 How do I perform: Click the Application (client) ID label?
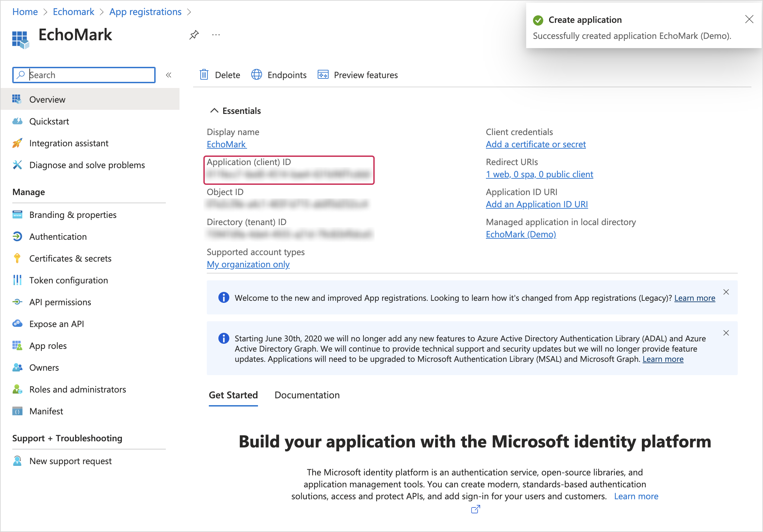coord(249,162)
